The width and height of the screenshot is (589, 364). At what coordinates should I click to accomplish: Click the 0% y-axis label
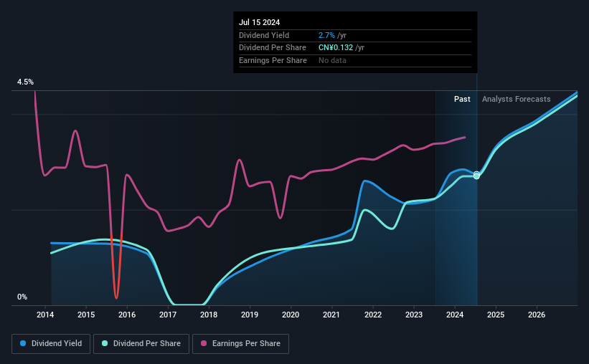tap(22, 297)
